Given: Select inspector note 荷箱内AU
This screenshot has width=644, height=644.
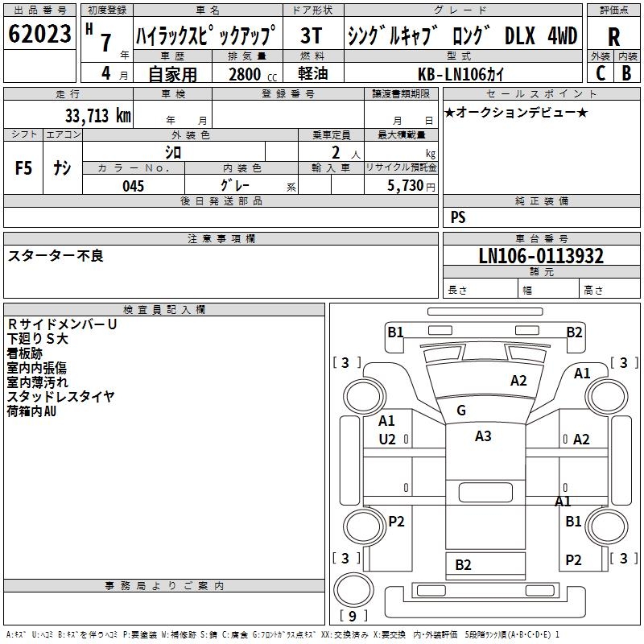Looking at the screenshot, I should (x=31, y=411).
